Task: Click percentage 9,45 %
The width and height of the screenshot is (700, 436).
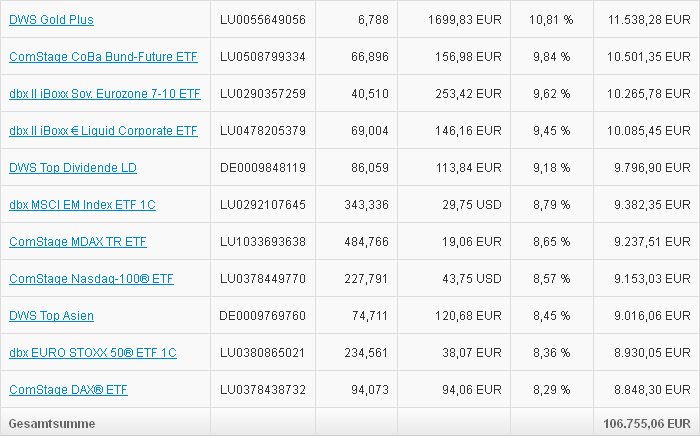Action: [x=552, y=131]
